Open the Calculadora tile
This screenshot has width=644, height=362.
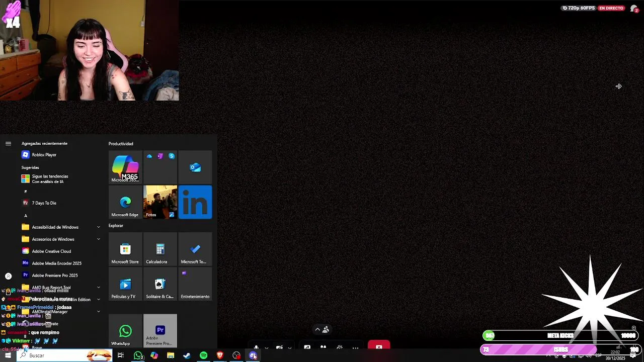pos(160,249)
